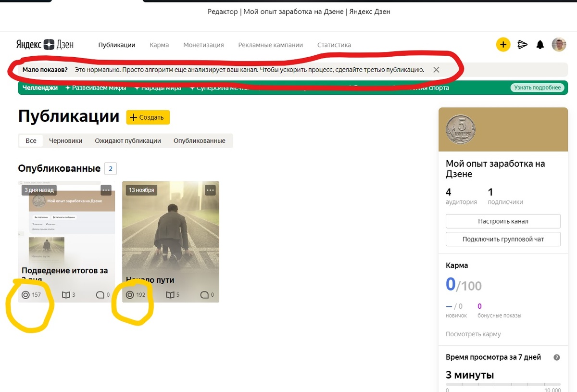Image resolution: width=577 pixels, height=392 pixels.
Task: Open the Статистика menu item
Action: tap(334, 45)
